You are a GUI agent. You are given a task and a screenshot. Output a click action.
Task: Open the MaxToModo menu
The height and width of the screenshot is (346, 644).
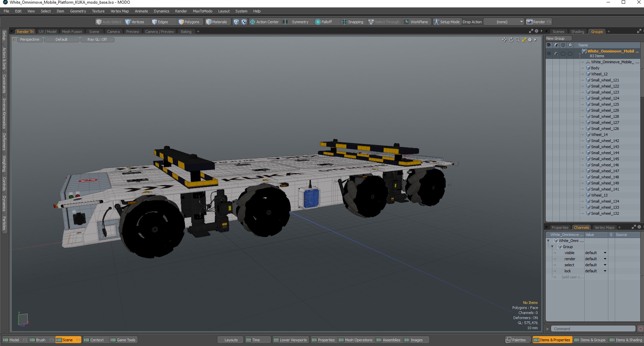202,11
